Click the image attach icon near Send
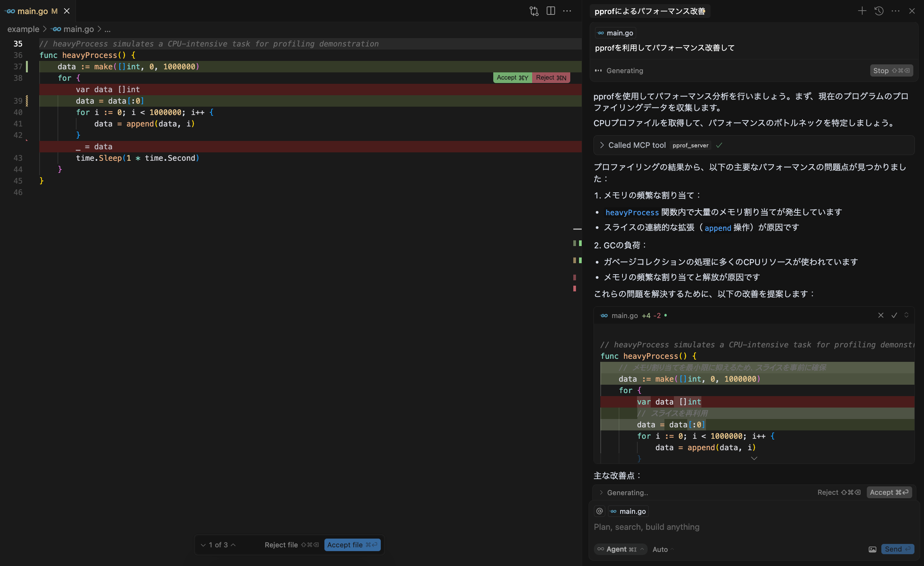The height and width of the screenshot is (566, 924). [x=872, y=549]
